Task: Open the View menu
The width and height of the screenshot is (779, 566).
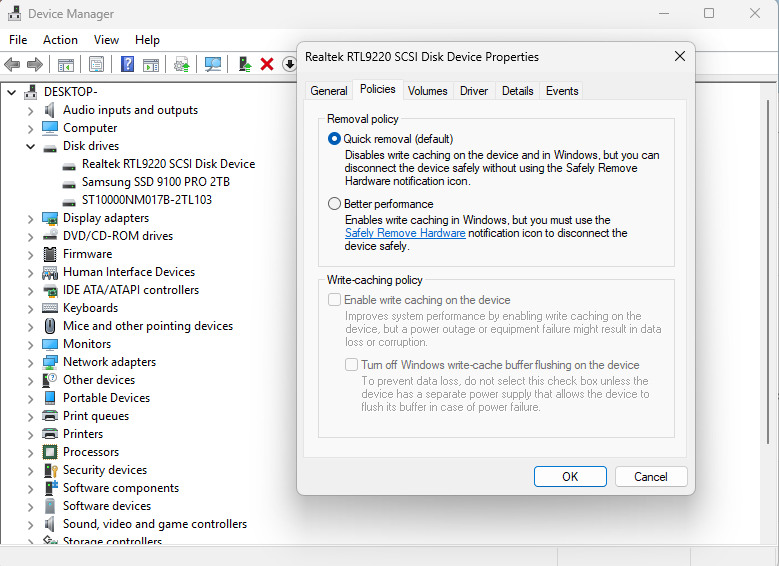Action: tap(106, 40)
